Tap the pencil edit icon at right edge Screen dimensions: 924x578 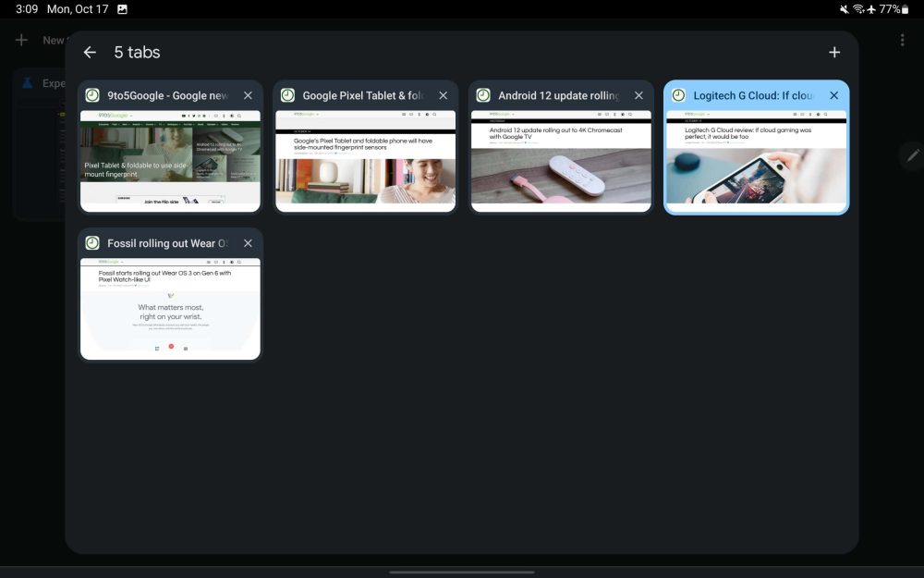pyautogui.click(x=913, y=155)
